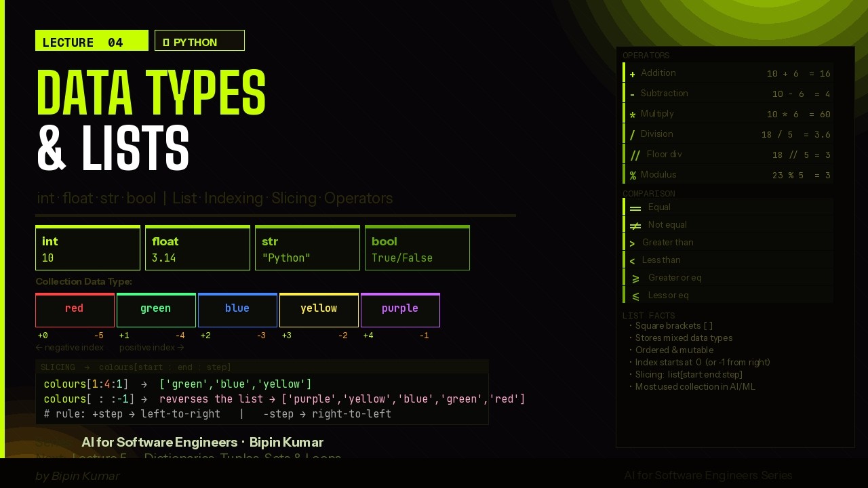Click the < symbol beside Less than

click(x=633, y=261)
